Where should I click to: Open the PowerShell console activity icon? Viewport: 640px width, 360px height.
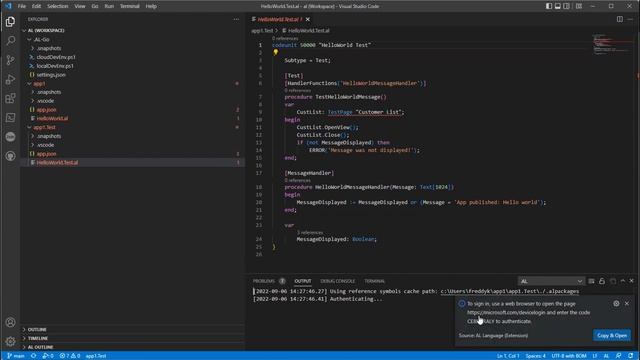click(10, 118)
